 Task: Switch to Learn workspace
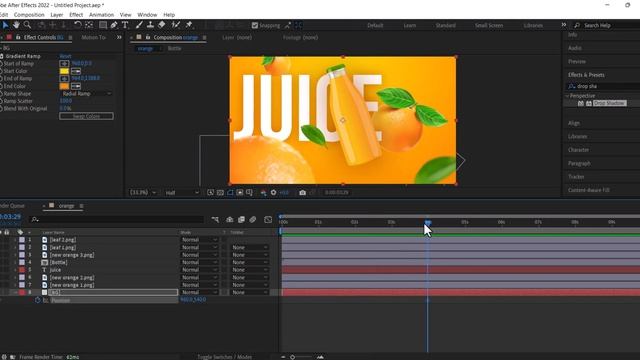(409, 25)
